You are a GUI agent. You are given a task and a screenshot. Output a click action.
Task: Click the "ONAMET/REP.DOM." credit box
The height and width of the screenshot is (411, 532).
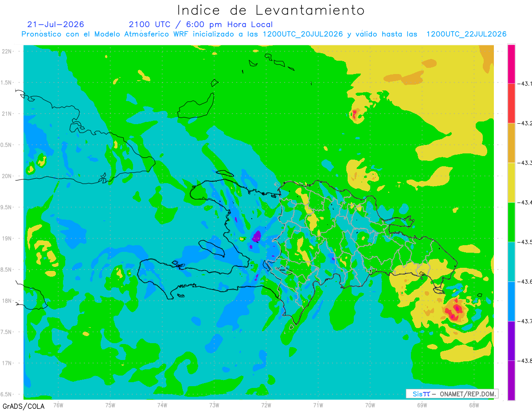coord(452,394)
